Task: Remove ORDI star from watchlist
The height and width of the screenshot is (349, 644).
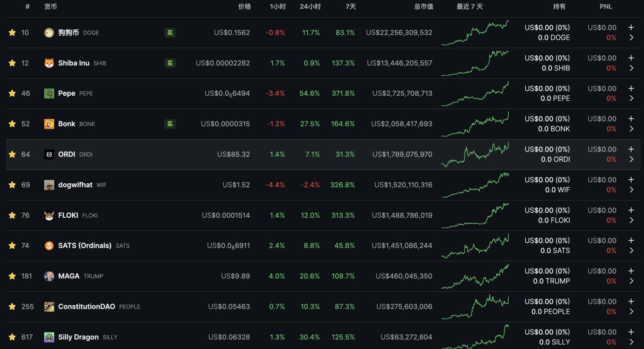Action: click(x=12, y=154)
